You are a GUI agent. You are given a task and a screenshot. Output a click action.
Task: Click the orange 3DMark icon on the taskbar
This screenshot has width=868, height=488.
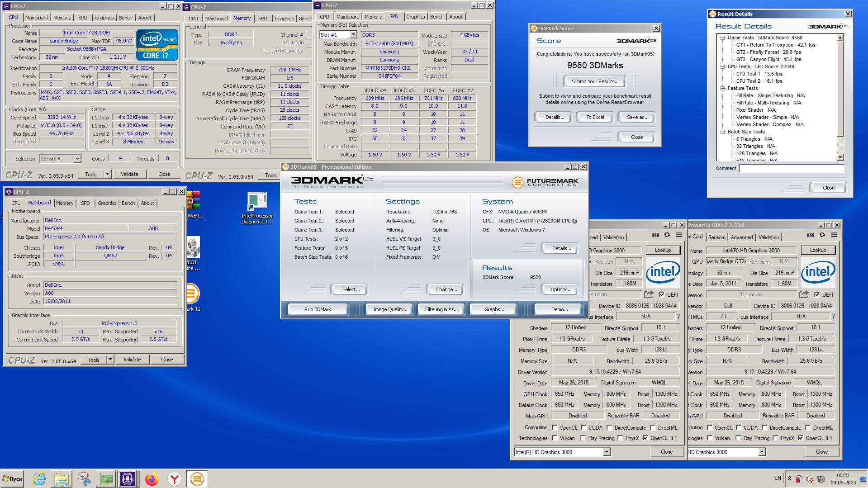[x=197, y=479]
